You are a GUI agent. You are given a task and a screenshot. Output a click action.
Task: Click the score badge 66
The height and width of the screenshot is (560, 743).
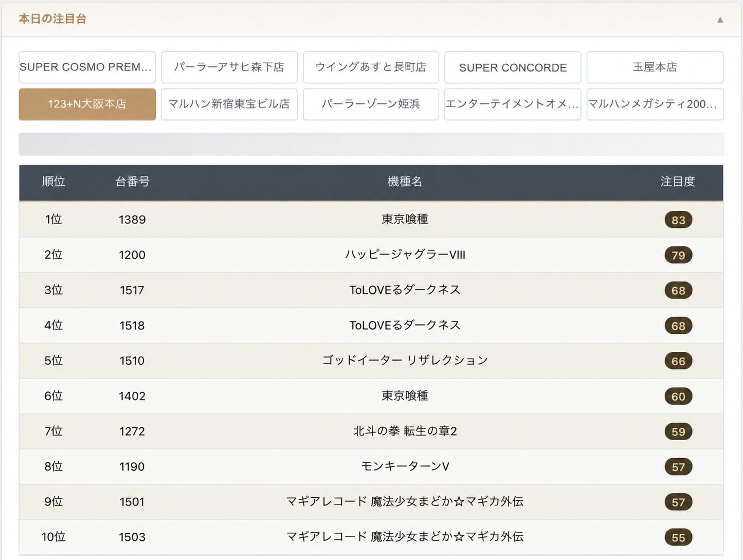click(x=678, y=361)
